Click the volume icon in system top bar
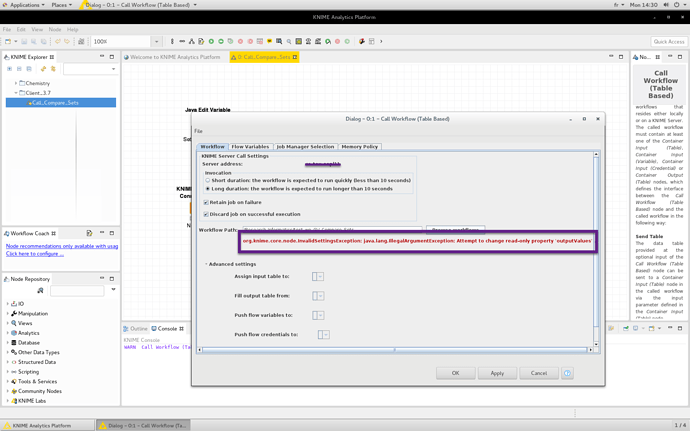 666,5
